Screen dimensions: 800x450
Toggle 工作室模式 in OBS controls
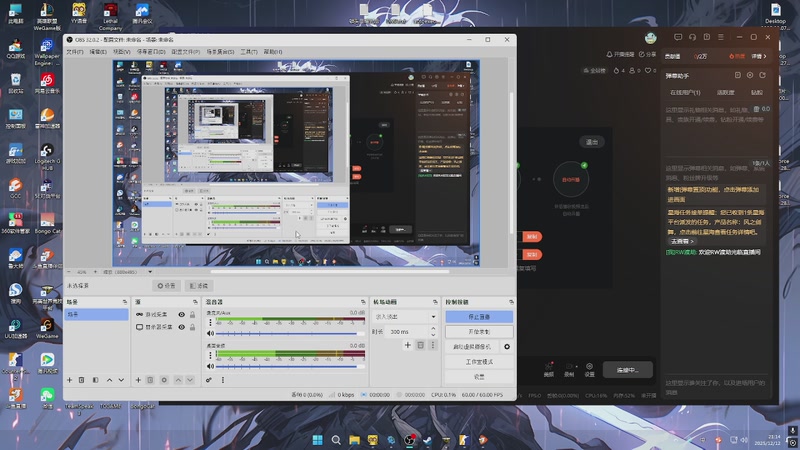(x=479, y=362)
